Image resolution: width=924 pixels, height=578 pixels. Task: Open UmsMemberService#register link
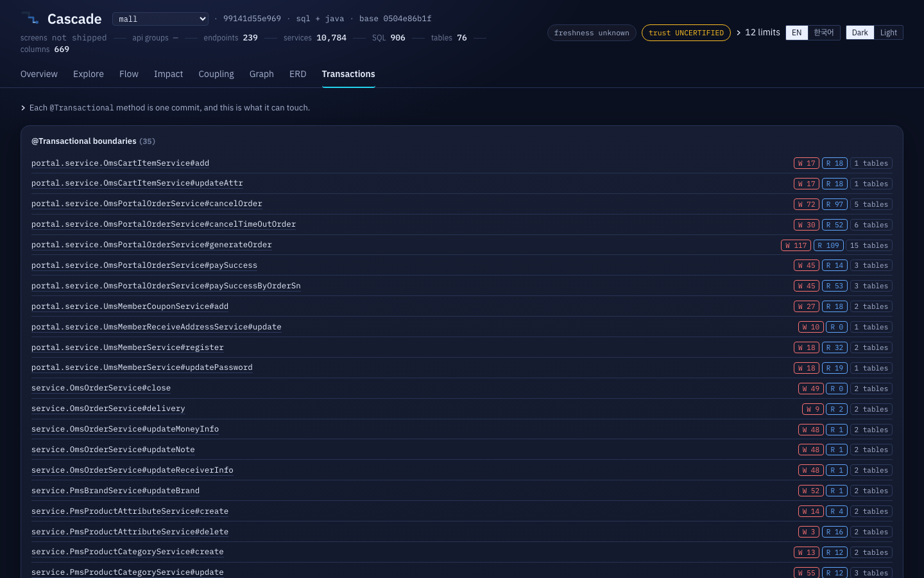(128, 347)
